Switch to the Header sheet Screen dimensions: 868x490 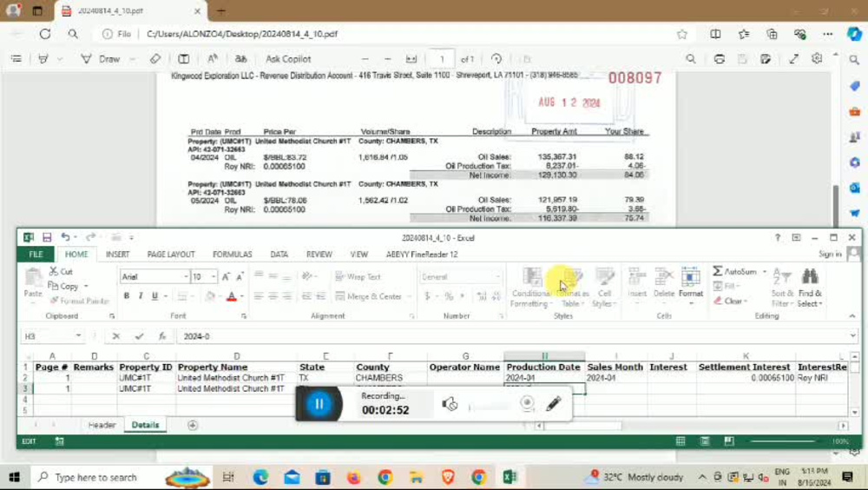coord(102,425)
